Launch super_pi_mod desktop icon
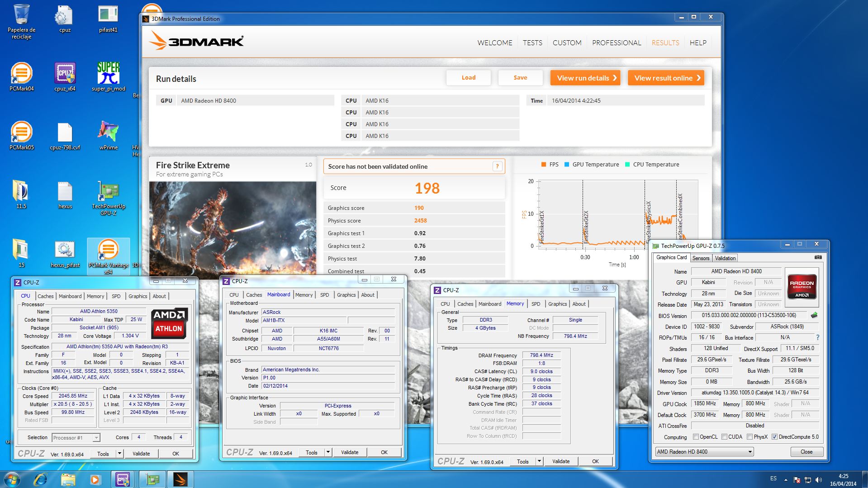This screenshot has width=868, height=488. click(108, 77)
